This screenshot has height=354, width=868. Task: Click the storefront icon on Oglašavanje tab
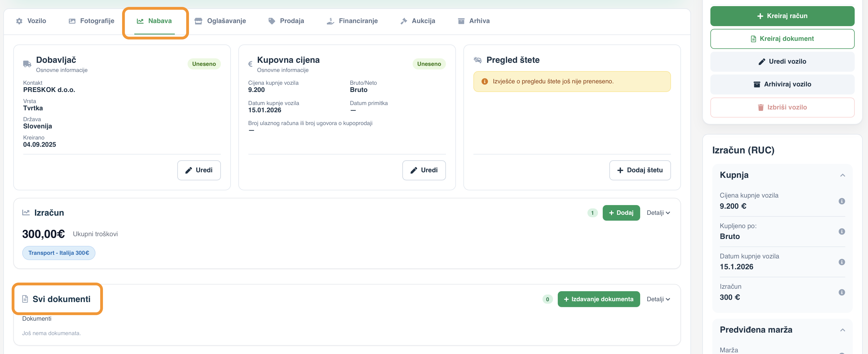coord(198,21)
